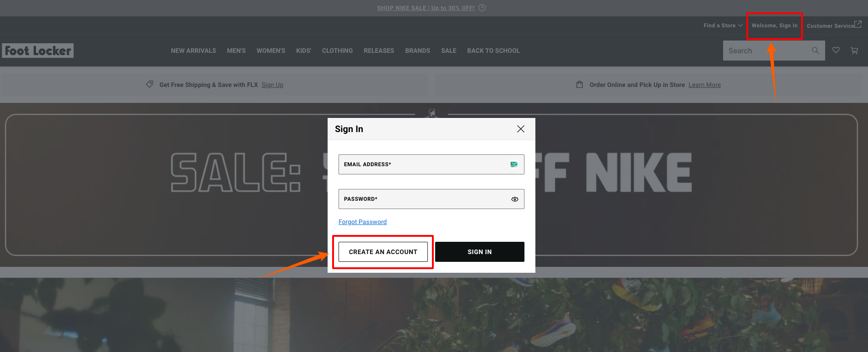Open the Men's menu

[236, 51]
